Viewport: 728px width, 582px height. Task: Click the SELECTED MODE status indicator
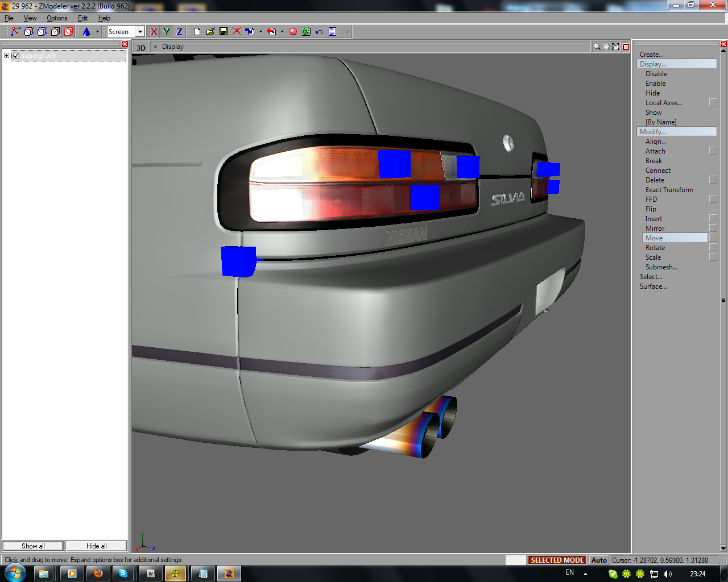click(557, 560)
